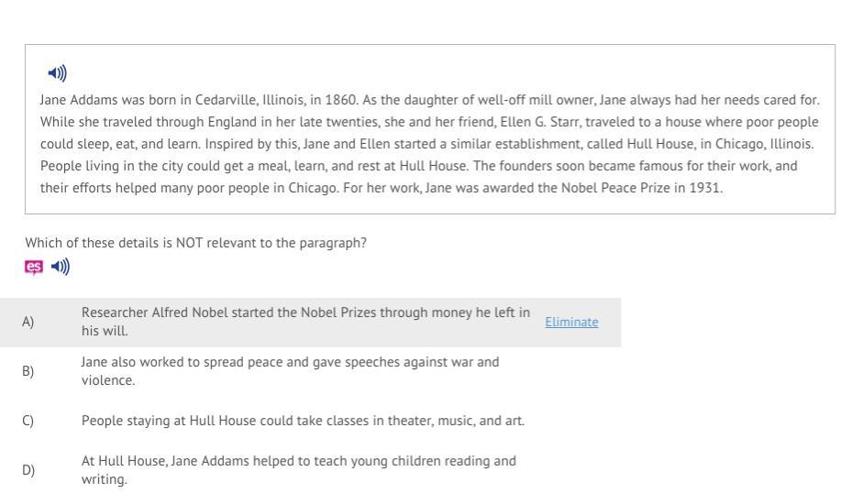The image size is (852, 504).
Task: Choose the Alfred Nobel will answer text
Action: (x=305, y=321)
